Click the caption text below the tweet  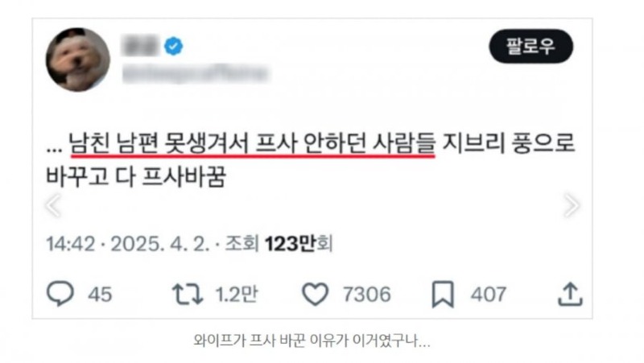pyautogui.click(x=312, y=340)
